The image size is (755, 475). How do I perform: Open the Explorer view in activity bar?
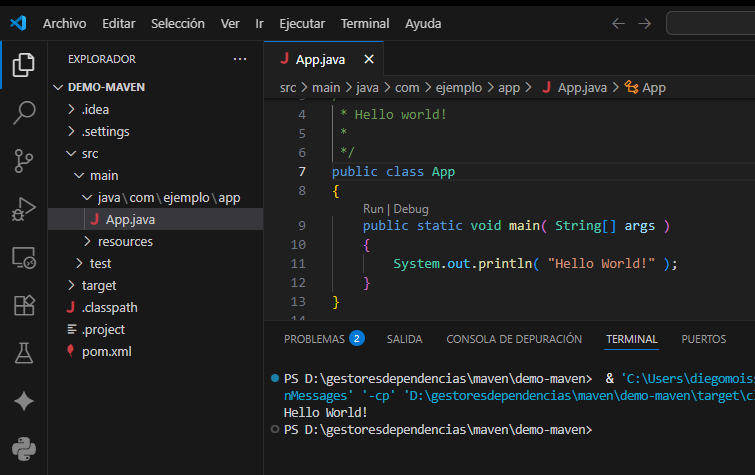[23, 66]
